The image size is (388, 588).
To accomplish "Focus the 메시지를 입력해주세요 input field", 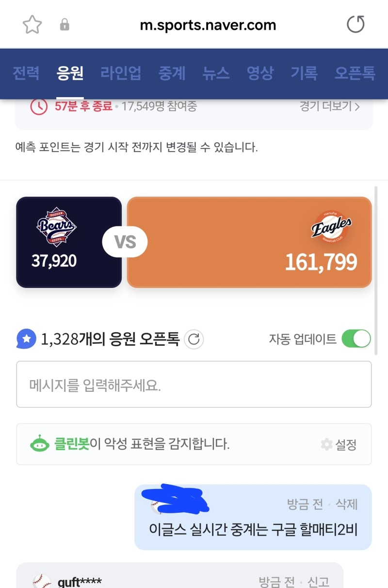I will 194,385.
